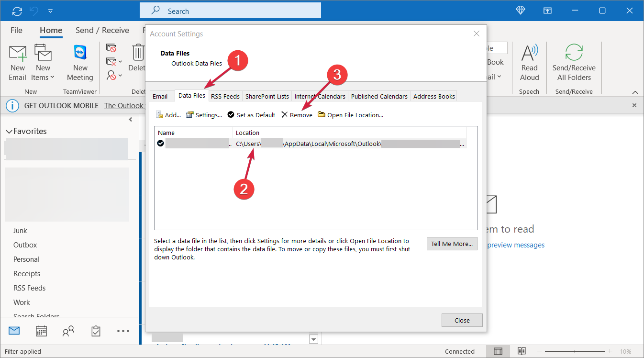Switch to Mail view in navigation bar
This screenshot has width=644, height=358.
point(14,331)
